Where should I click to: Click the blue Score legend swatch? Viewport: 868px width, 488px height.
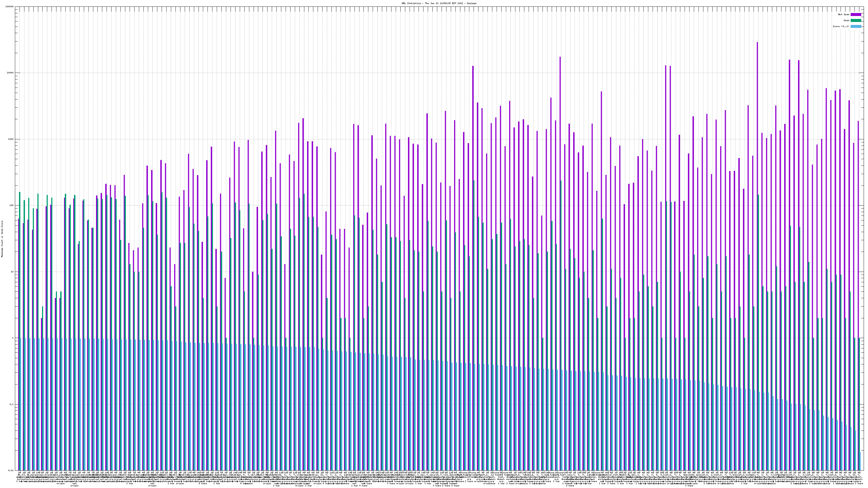(856, 26)
